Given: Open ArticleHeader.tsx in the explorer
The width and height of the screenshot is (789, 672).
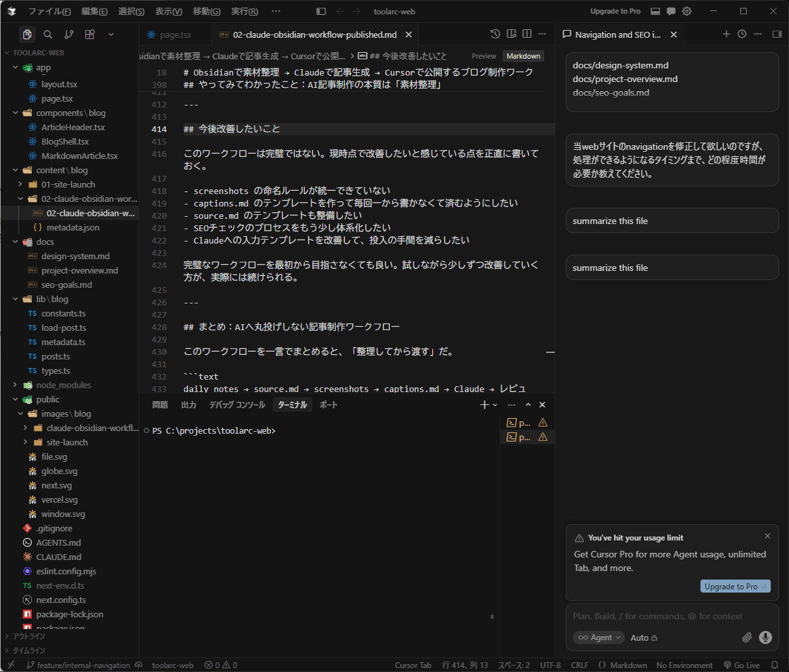Looking at the screenshot, I should [73, 127].
